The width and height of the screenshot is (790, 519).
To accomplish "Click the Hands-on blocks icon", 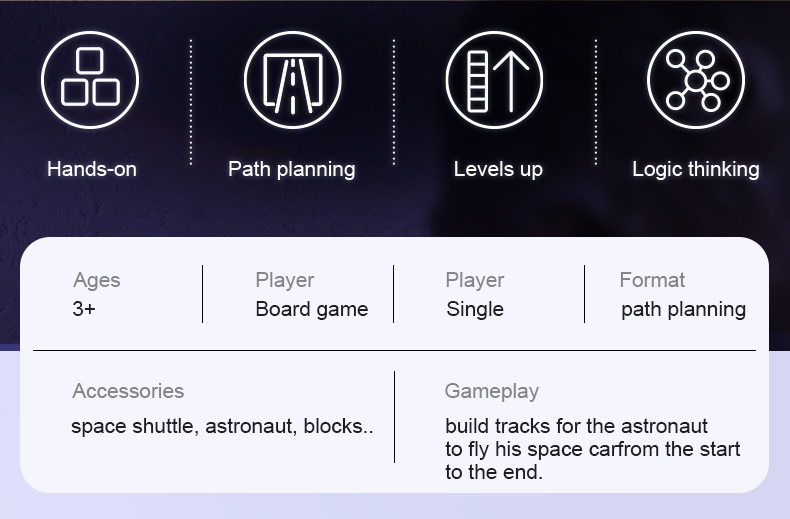I will (x=90, y=79).
